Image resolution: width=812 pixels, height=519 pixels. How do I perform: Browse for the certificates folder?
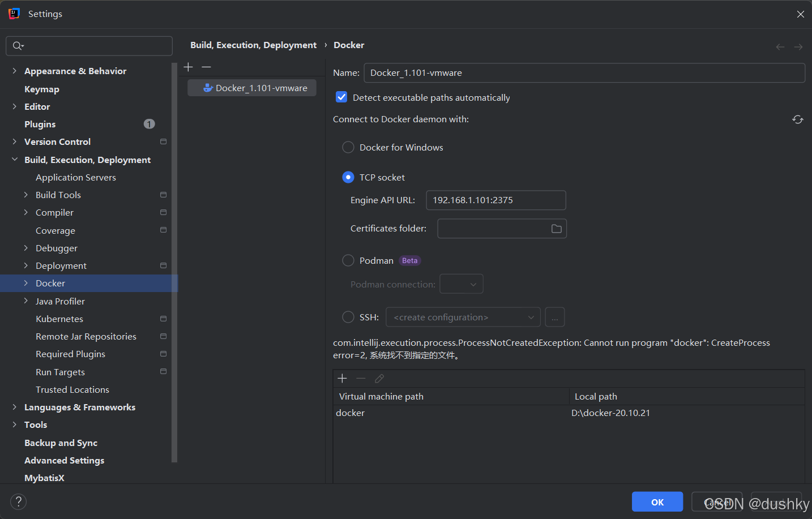point(557,229)
